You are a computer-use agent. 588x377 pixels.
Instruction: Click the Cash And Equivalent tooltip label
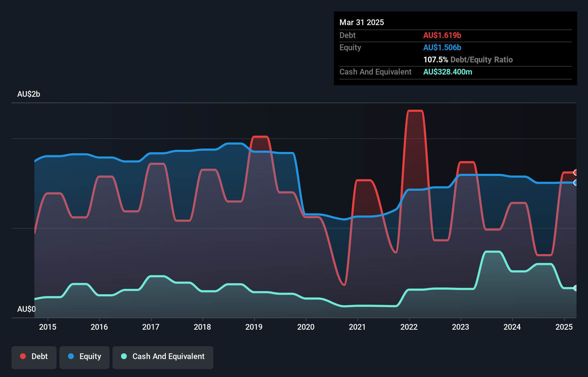pos(375,72)
